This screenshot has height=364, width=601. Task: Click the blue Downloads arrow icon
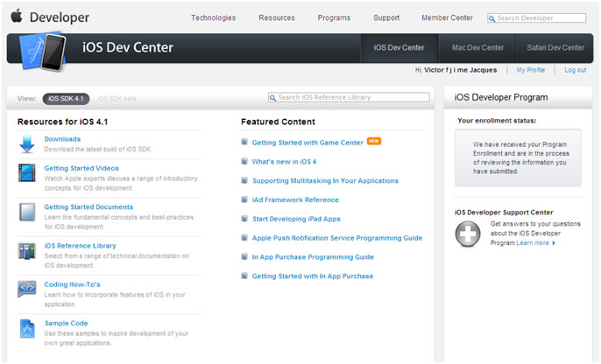27,144
